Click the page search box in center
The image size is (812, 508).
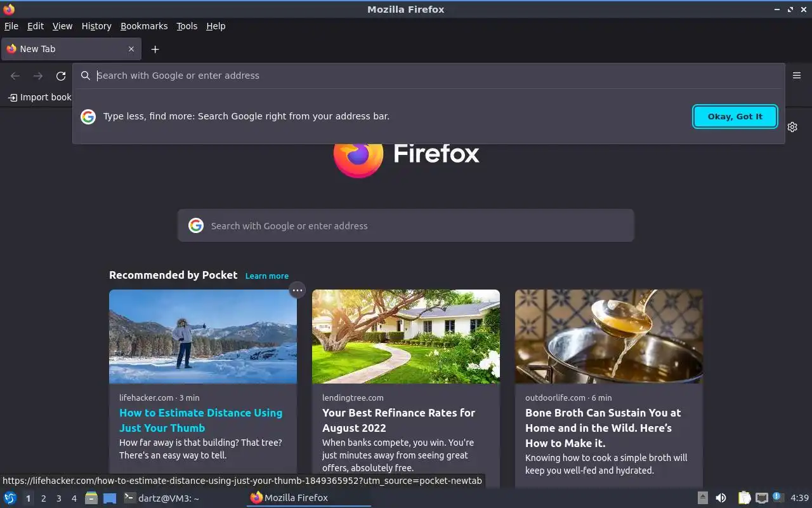(406, 225)
